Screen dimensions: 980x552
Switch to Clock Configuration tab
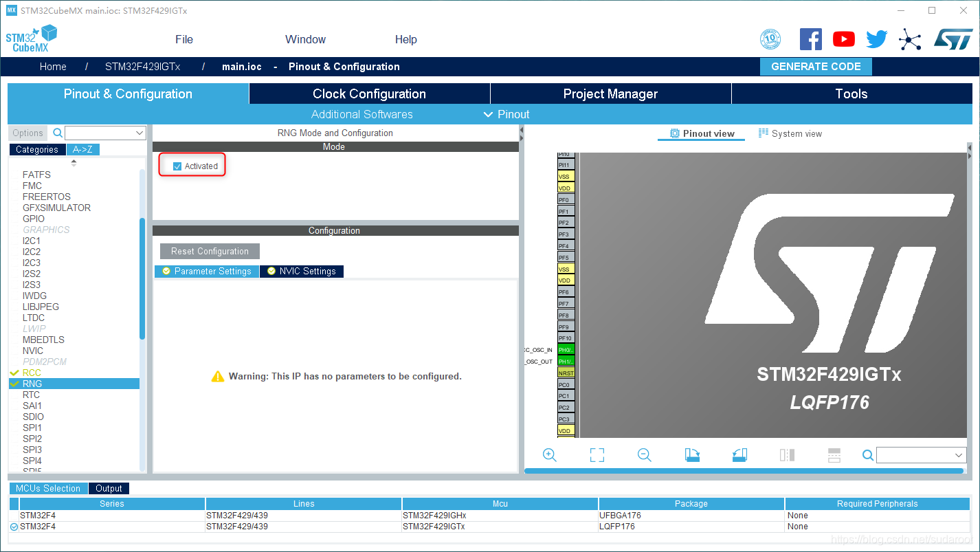[370, 94]
